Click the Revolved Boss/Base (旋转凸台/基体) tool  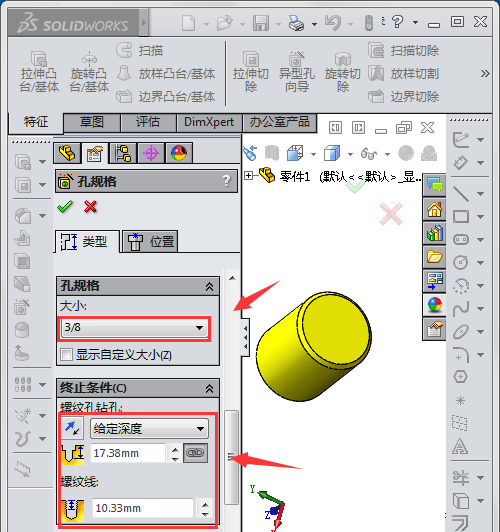pyautogui.click(x=89, y=72)
